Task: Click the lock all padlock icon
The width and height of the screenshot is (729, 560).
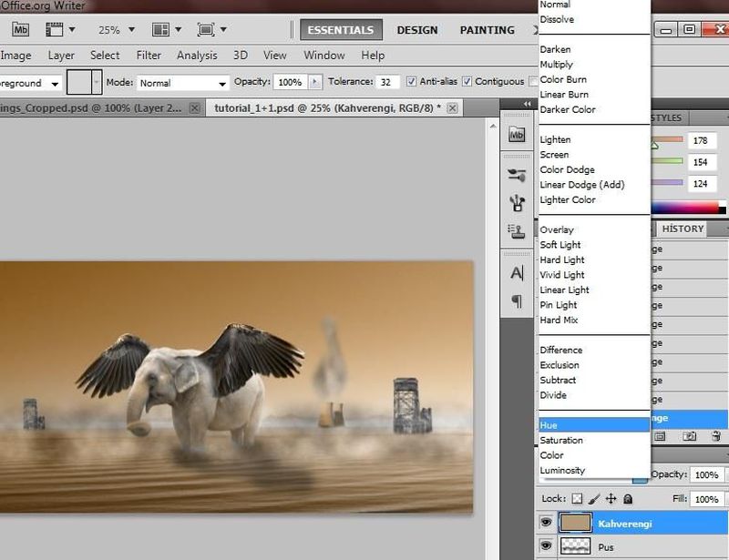Action: (627, 499)
